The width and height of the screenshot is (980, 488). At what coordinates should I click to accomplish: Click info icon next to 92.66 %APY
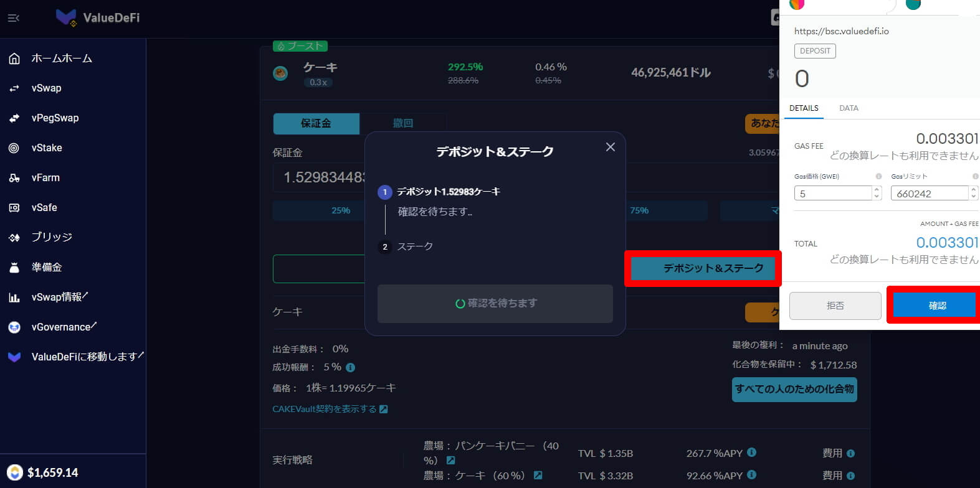[751, 475]
